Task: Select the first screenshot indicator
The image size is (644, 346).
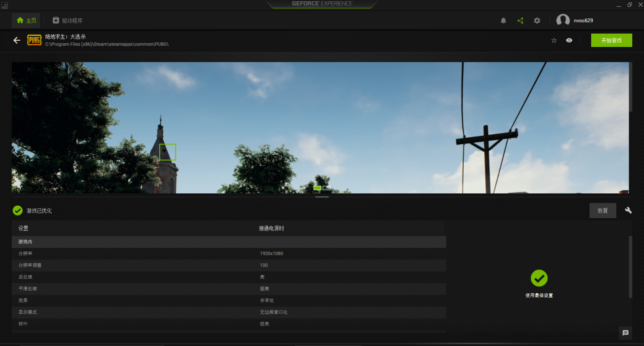Action: tap(317, 188)
